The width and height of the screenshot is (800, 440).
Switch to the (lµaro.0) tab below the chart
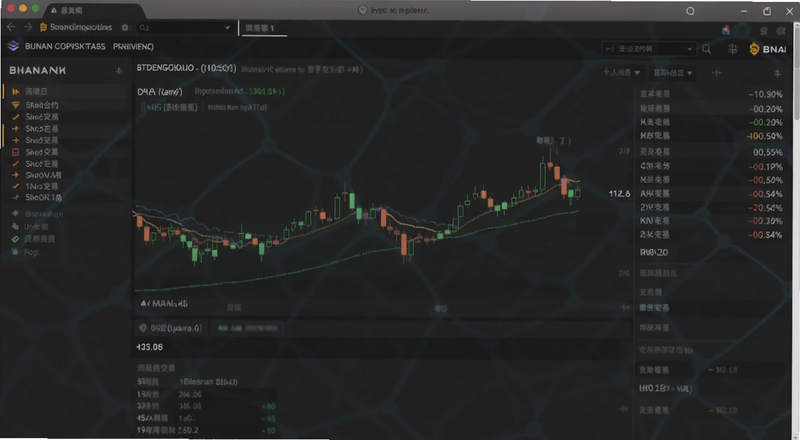click(x=170, y=328)
